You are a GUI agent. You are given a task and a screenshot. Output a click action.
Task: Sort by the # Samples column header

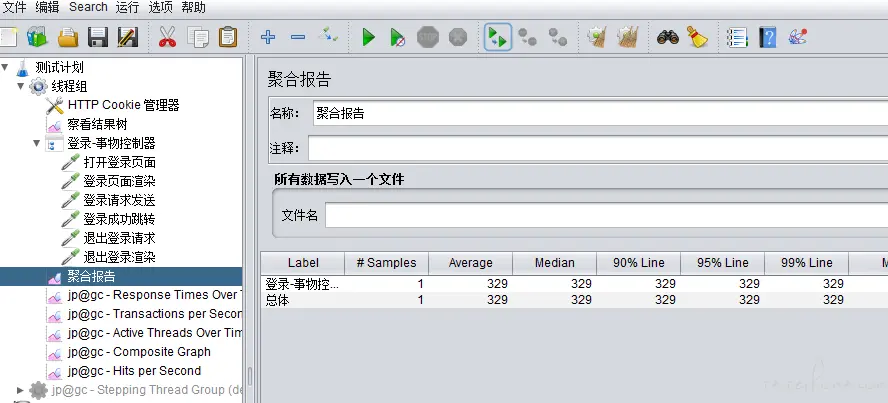386,263
